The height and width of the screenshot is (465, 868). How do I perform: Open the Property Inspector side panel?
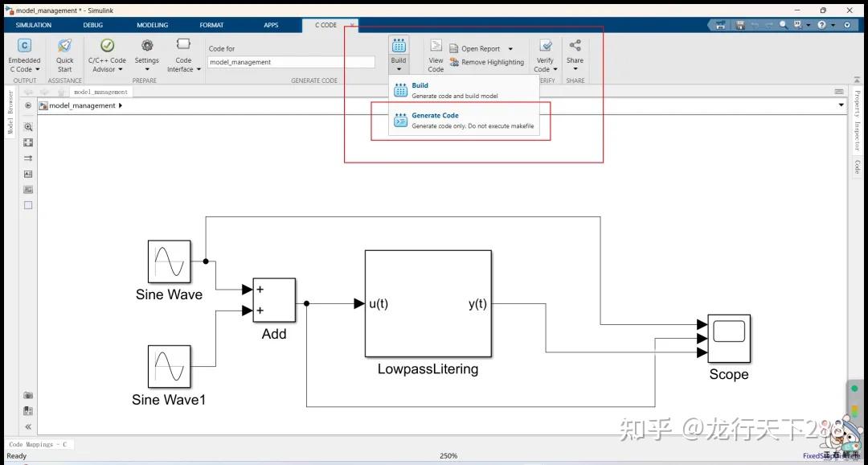(x=857, y=121)
